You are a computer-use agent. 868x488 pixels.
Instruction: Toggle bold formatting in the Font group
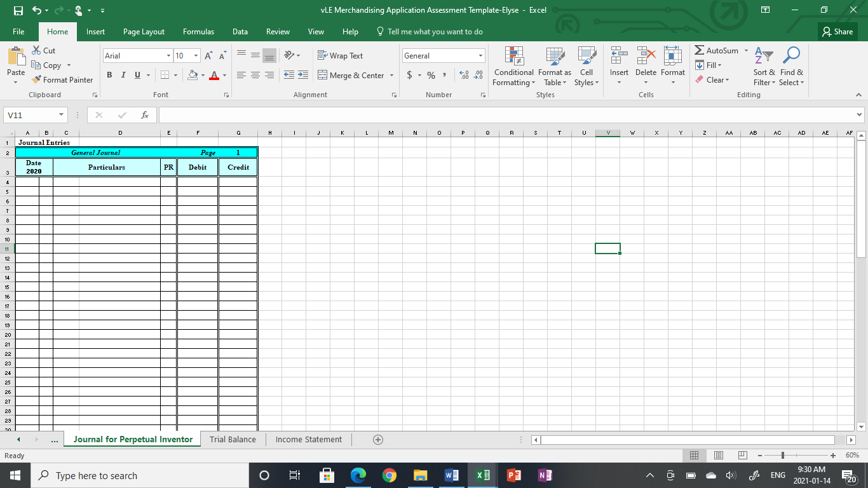pos(109,75)
